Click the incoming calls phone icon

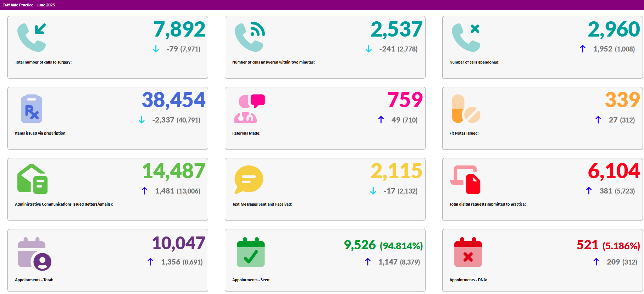32,38
